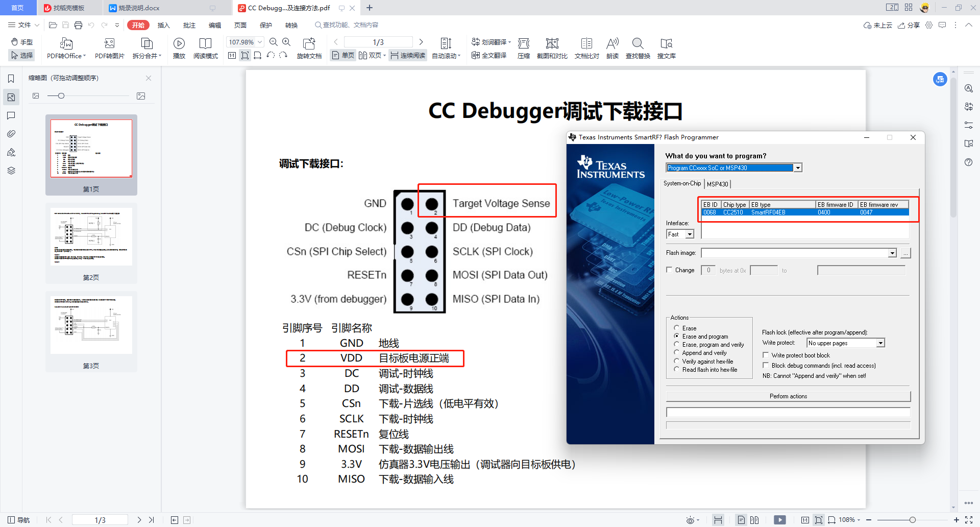The width and height of the screenshot is (980, 527).
Task: Start the 朗读 read-aloud tool
Action: pos(612,44)
